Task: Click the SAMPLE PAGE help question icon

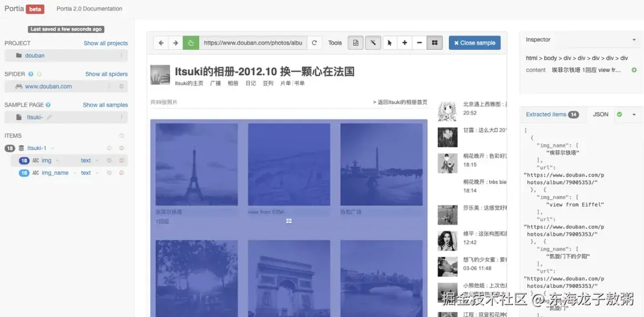Action: pyautogui.click(x=48, y=105)
